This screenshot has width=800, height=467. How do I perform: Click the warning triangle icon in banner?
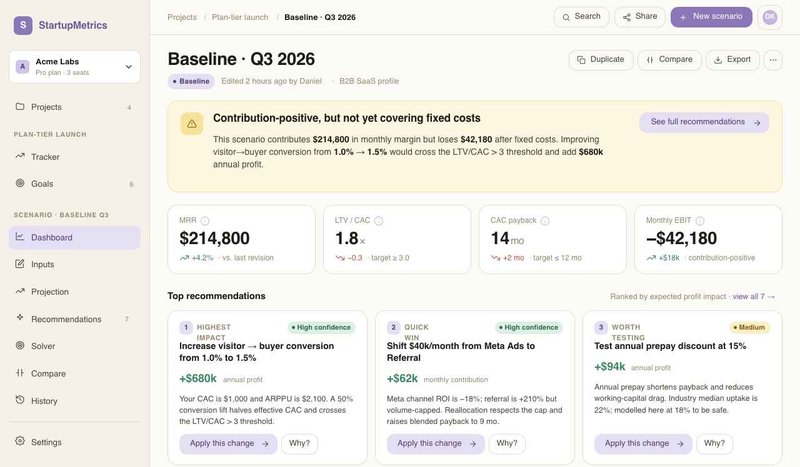[192, 124]
